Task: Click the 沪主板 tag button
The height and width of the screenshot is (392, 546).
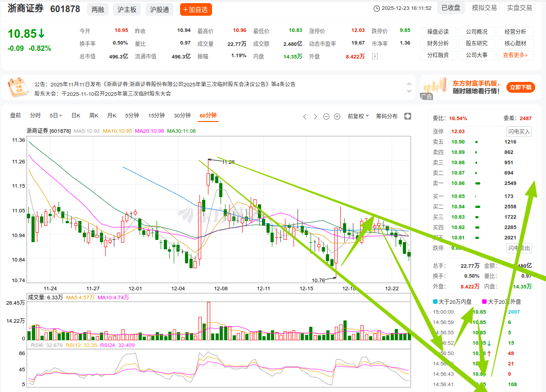Action: click(x=127, y=9)
